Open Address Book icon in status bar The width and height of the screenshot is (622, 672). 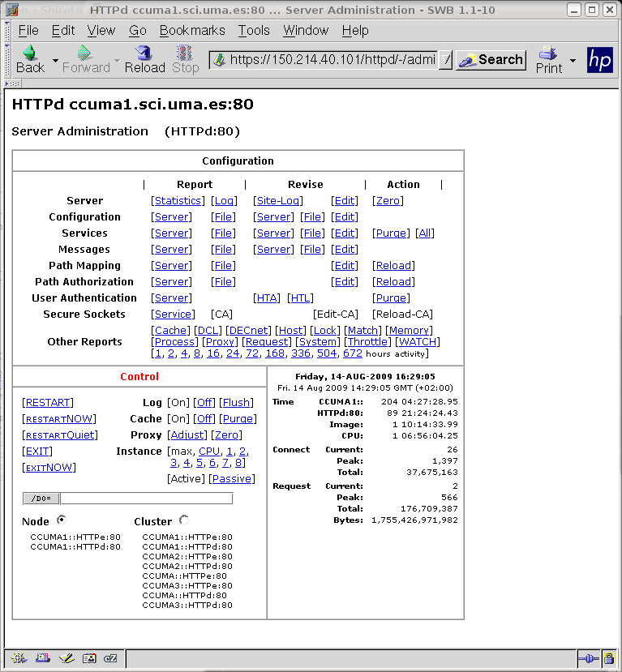pyautogui.click(x=89, y=658)
